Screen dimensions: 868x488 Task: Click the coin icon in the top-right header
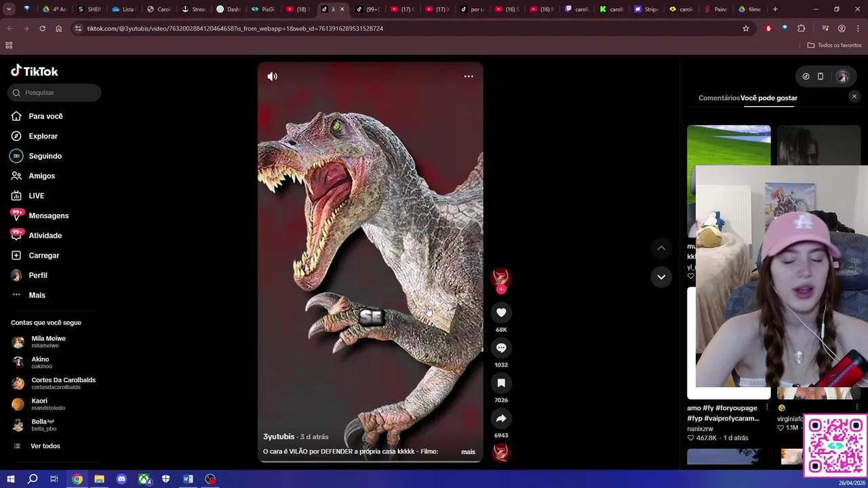pos(806,77)
